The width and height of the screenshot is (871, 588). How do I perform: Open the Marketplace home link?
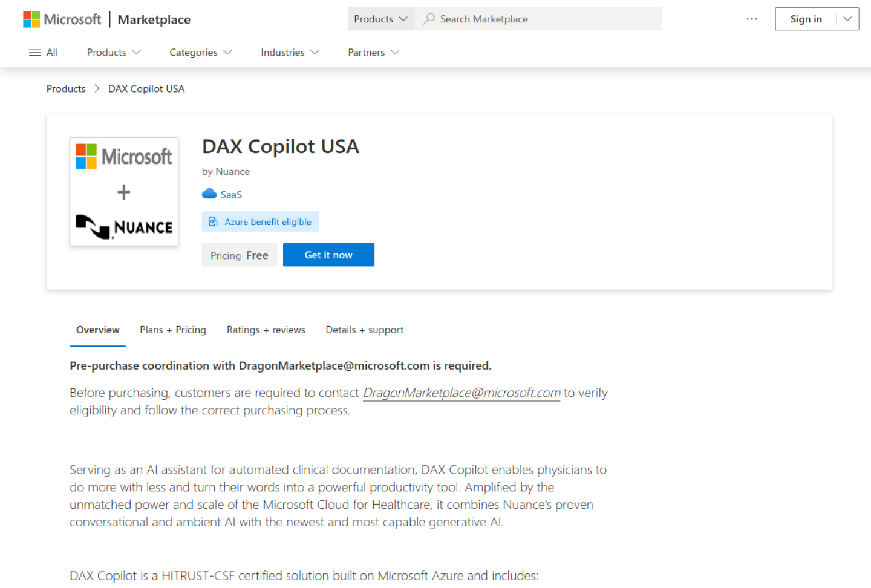tap(154, 19)
